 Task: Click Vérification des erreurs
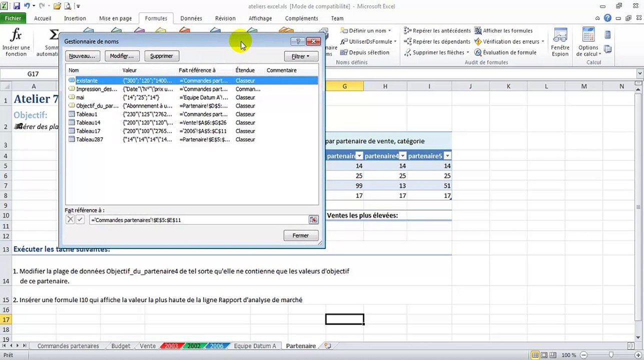[x=509, y=41]
